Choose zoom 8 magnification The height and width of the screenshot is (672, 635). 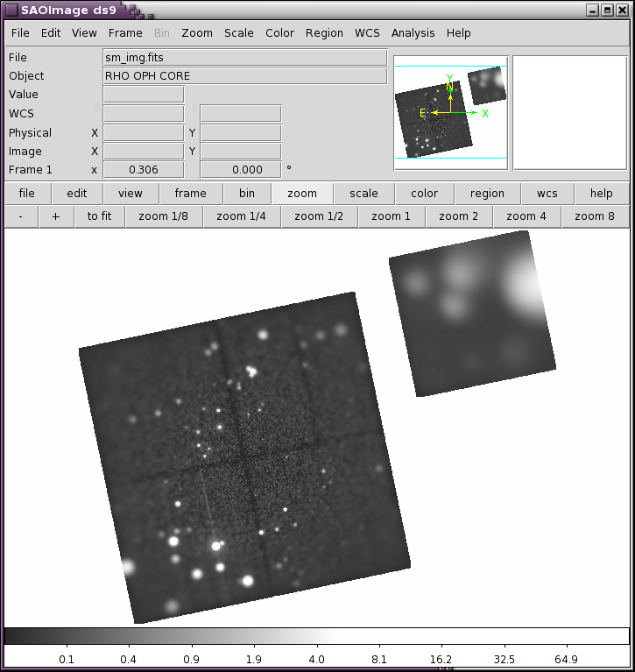pos(594,216)
